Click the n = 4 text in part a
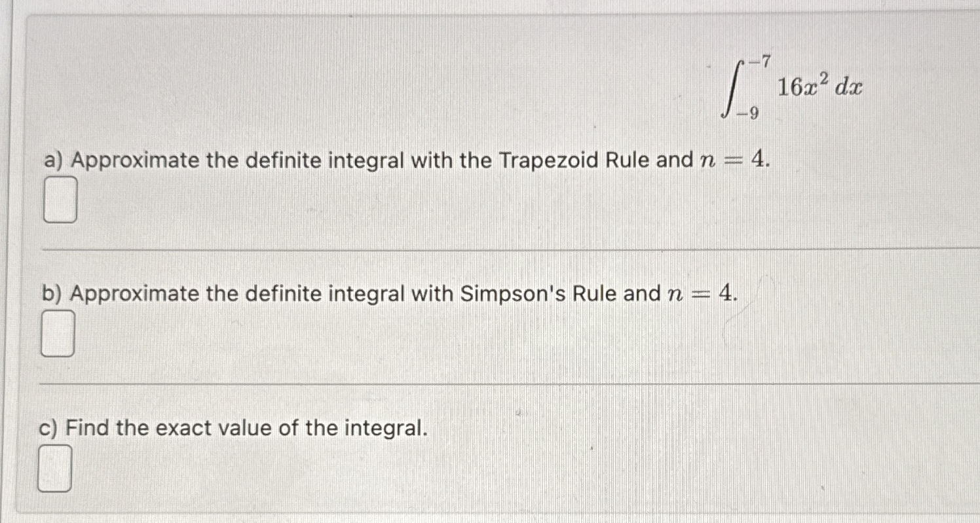The image size is (980, 523). [735, 160]
